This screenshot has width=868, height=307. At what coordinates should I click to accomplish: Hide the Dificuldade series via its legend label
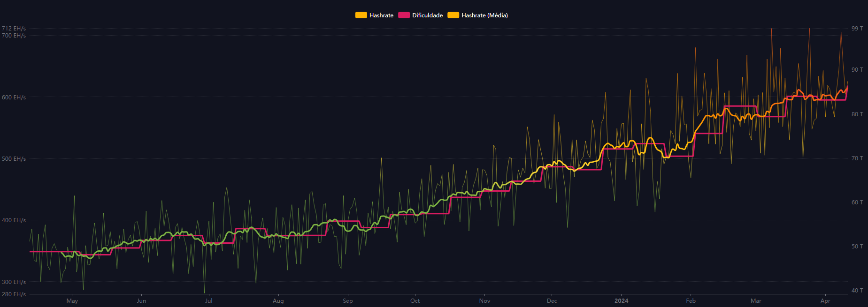427,15
